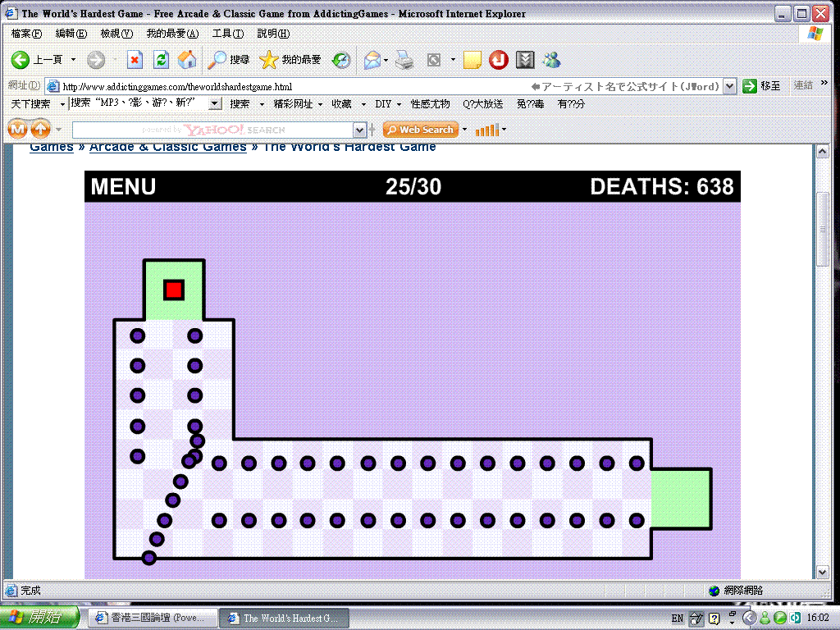Print the page with printer icon
This screenshot has width=840, height=630.
point(404,59)
